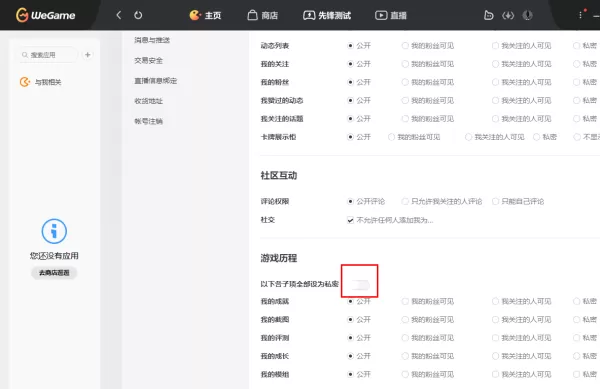
Task: Set 动态列表 to 我关注的人可见
Action: point(495,46)
